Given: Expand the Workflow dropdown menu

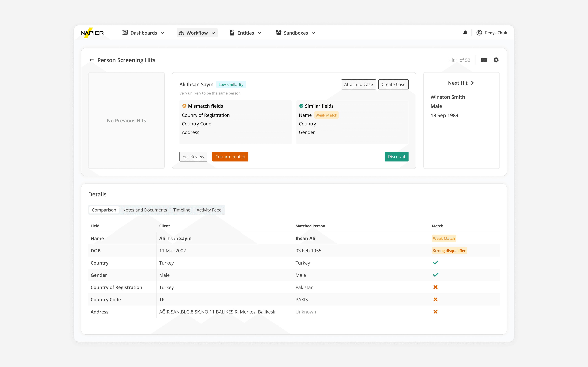Looking at the screenshot, I should (197, 33).
